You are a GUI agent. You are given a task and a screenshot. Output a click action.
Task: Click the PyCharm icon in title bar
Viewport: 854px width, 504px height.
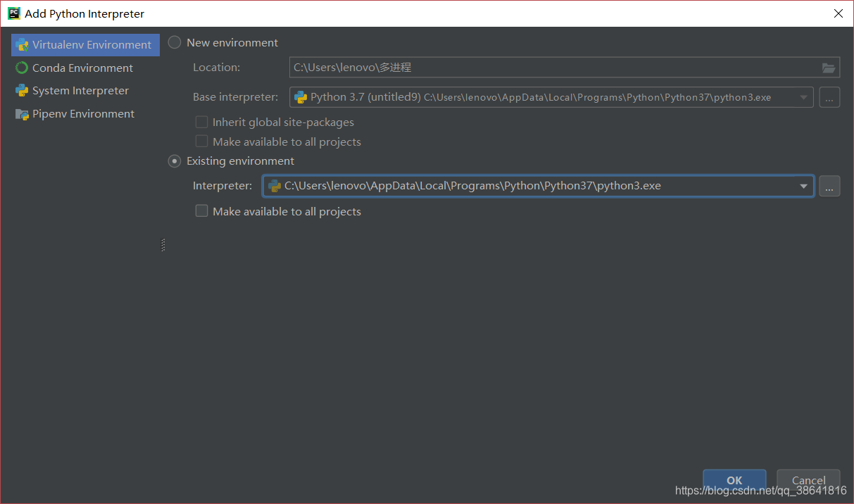[14, 13]
